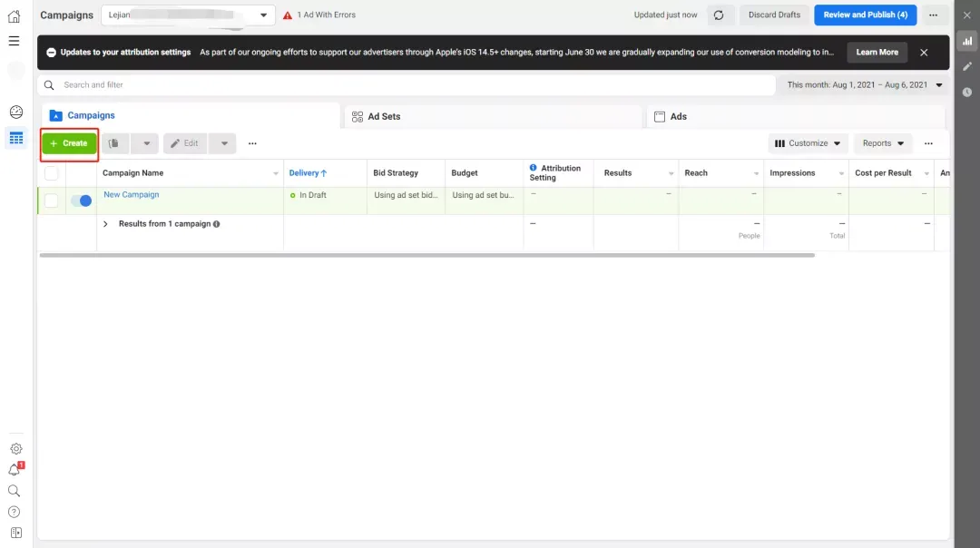This screenshot has width=980, height=548.
Task: Click the help question mark icon
Action: pyautogui.click(x=15, y=512)
